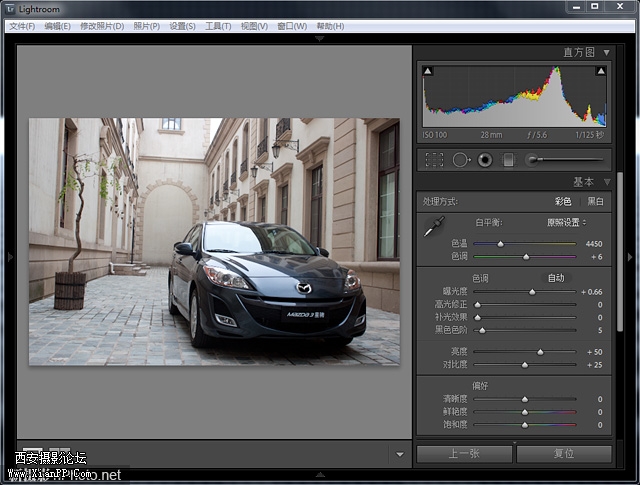Adjust the 清晰度 clarity slider handle

click(525, 399)
